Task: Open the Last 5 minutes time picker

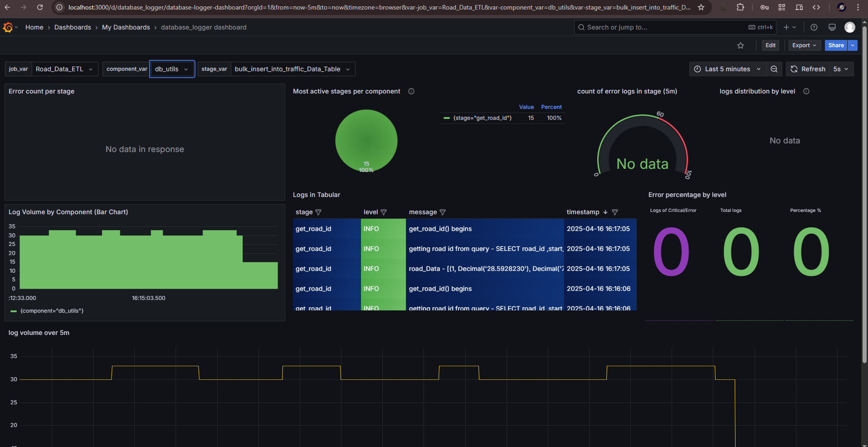Action: coord(727,69)
